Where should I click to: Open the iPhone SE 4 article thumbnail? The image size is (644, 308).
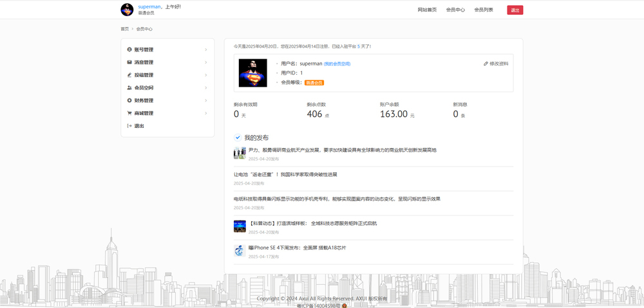(240, 251)
